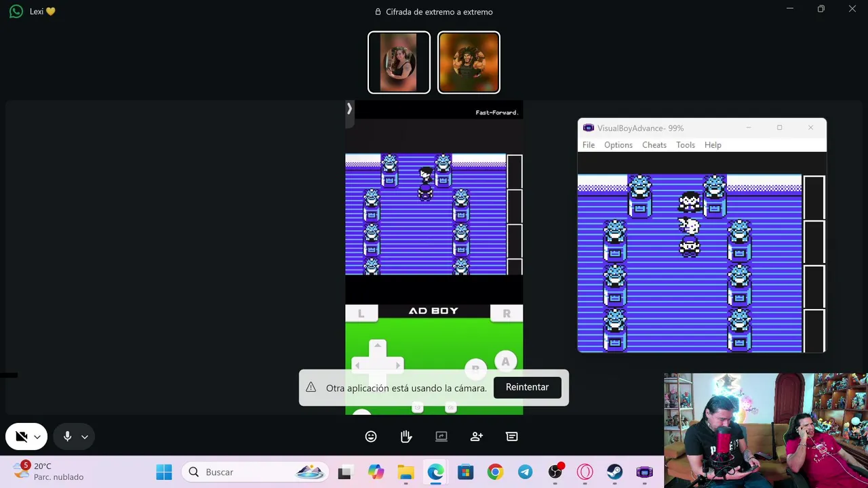
Task: Open the call chat message icon
Action: pyautogui.click(x=512, y=436)
